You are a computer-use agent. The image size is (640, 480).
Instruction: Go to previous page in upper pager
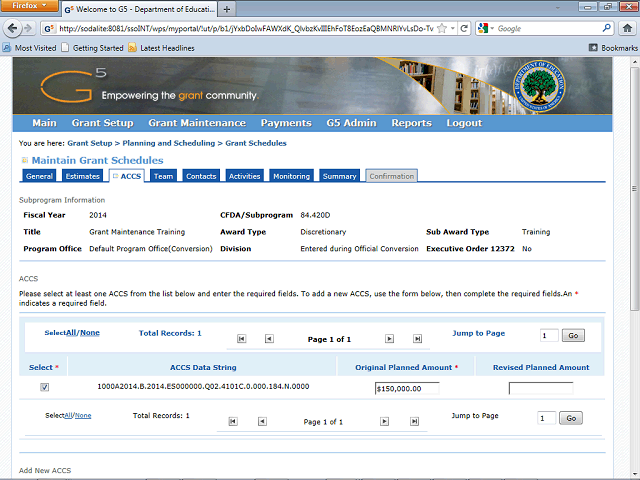coord(269,339)
